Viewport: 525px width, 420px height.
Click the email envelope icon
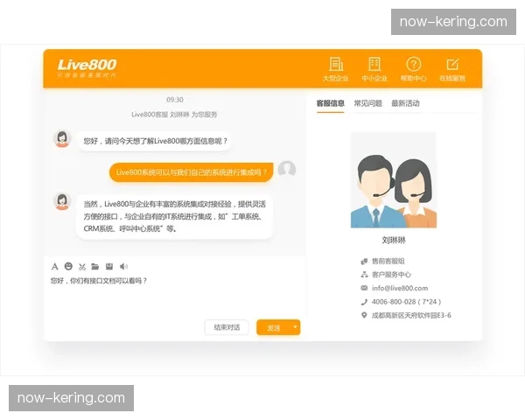pos(364,288)
